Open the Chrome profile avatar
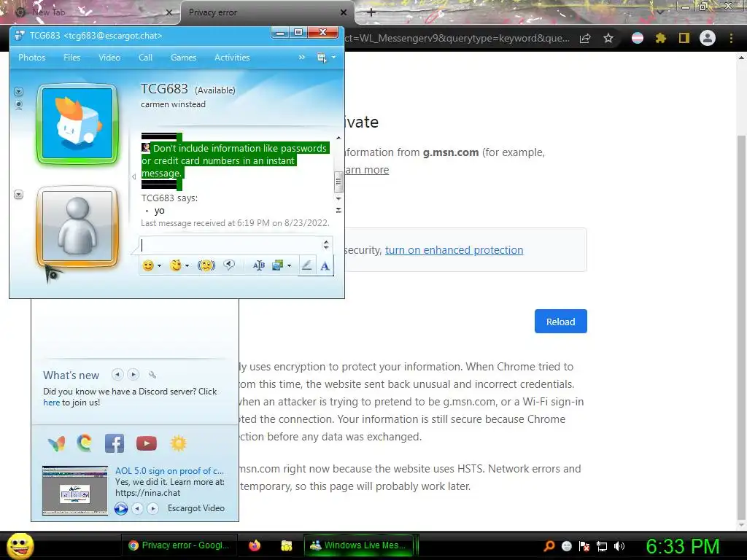The height and width of the screenshot is (560, 747). click(x=708, y=38)
